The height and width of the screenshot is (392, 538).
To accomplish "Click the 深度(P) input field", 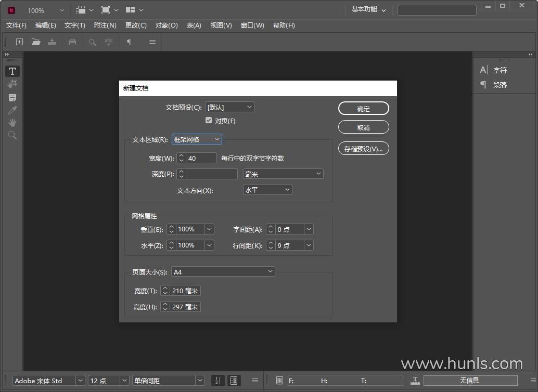I will click(212, 174).
